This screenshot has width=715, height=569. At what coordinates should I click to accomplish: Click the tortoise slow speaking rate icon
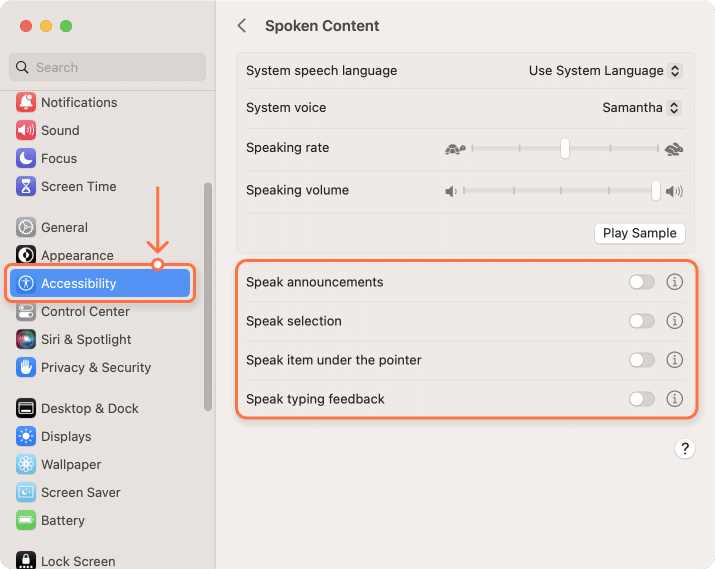point(455,149)
